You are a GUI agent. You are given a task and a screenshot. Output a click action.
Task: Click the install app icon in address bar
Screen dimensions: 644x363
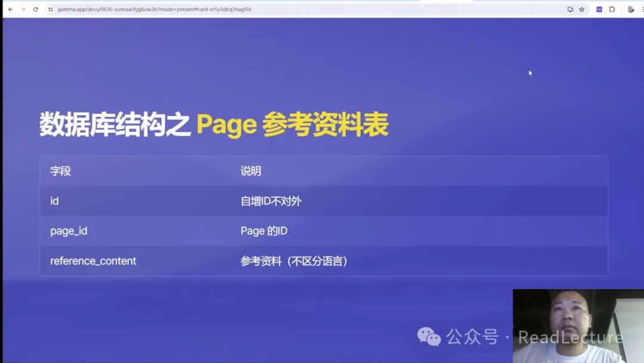[x=570, y=10]
